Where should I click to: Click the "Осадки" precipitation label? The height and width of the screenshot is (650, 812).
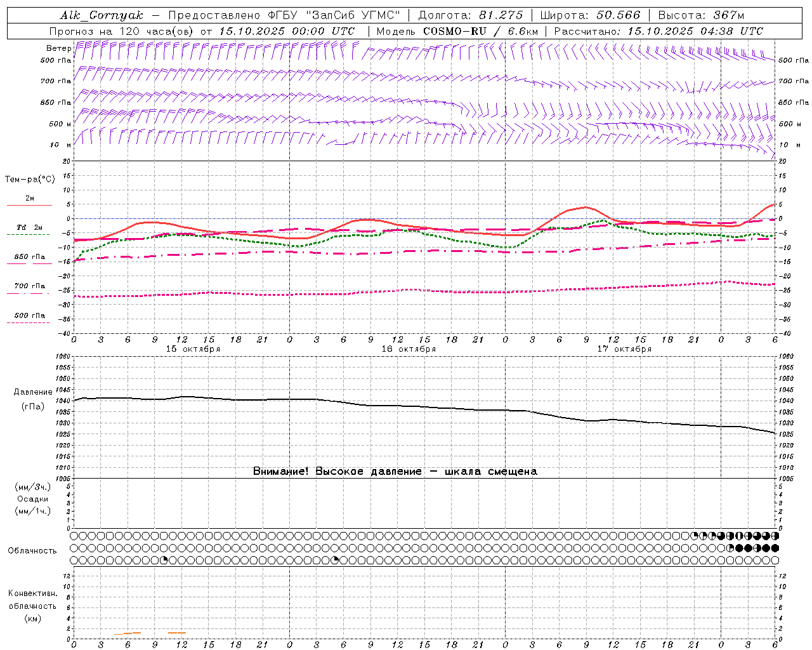pyautogui.click(x=32, y=499)
